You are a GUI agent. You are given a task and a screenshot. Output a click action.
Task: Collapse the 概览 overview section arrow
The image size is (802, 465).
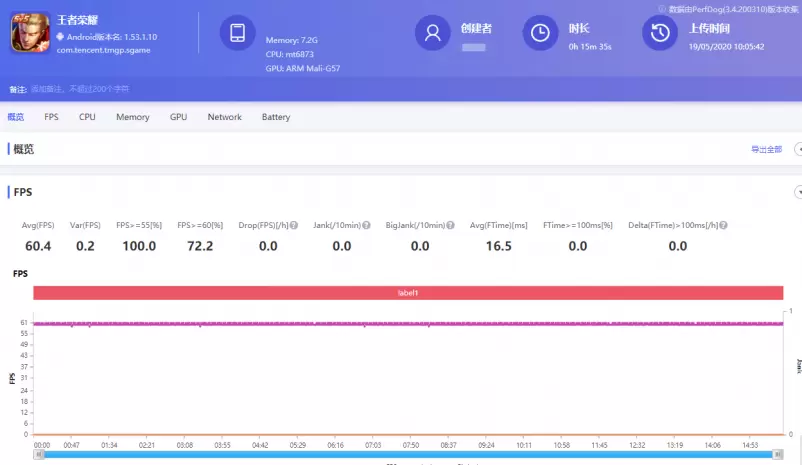click(x=797, y=149)
